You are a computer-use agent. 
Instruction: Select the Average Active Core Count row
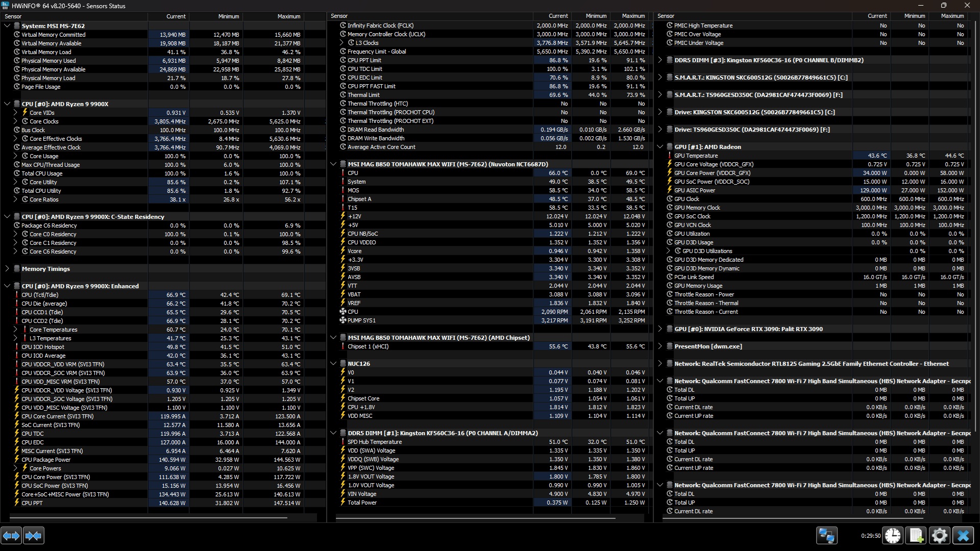click(489, 147)
